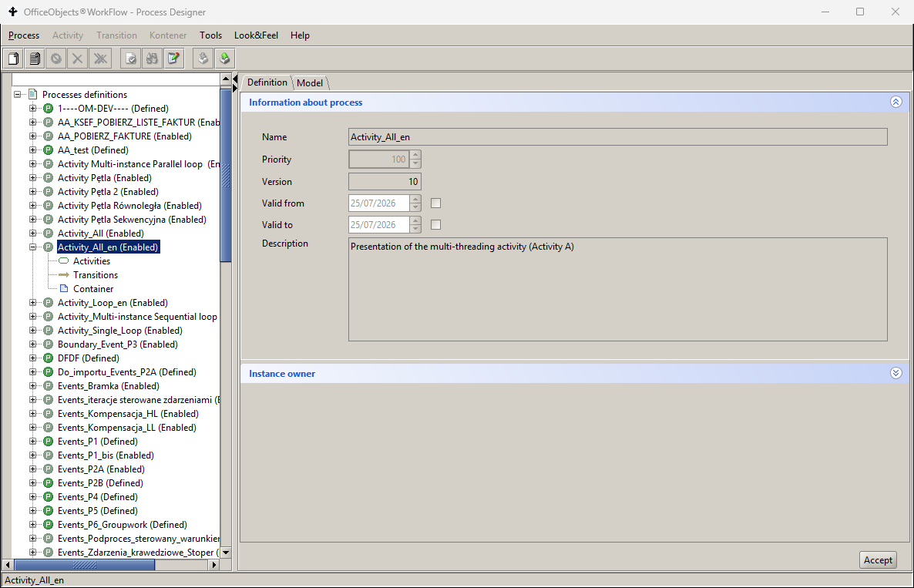Select the Definition tab
The width and height of the screenshot is (914, 588).
[x=267, y=82]
